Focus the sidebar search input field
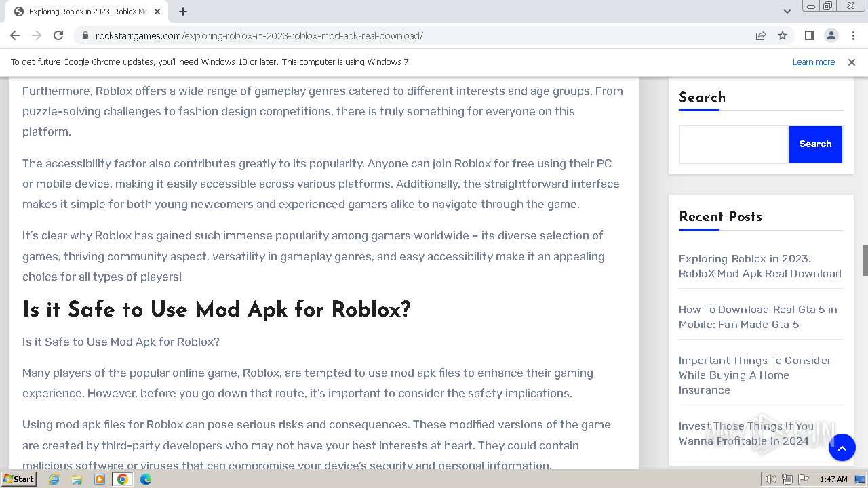This screenshot has height=488, width=868. pos(734,144)
